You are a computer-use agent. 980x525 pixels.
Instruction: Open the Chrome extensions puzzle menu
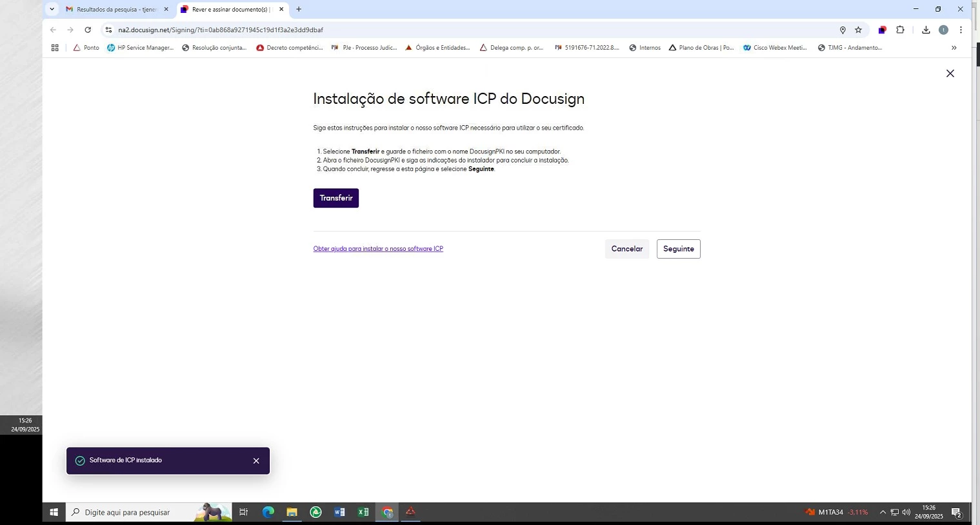901,30
